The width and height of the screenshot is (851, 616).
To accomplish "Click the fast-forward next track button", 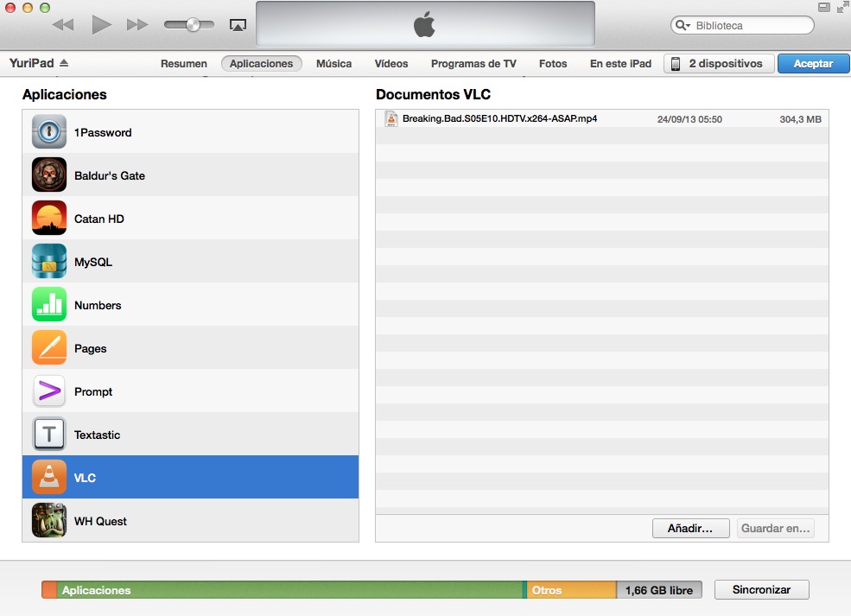I will point(137,25).
